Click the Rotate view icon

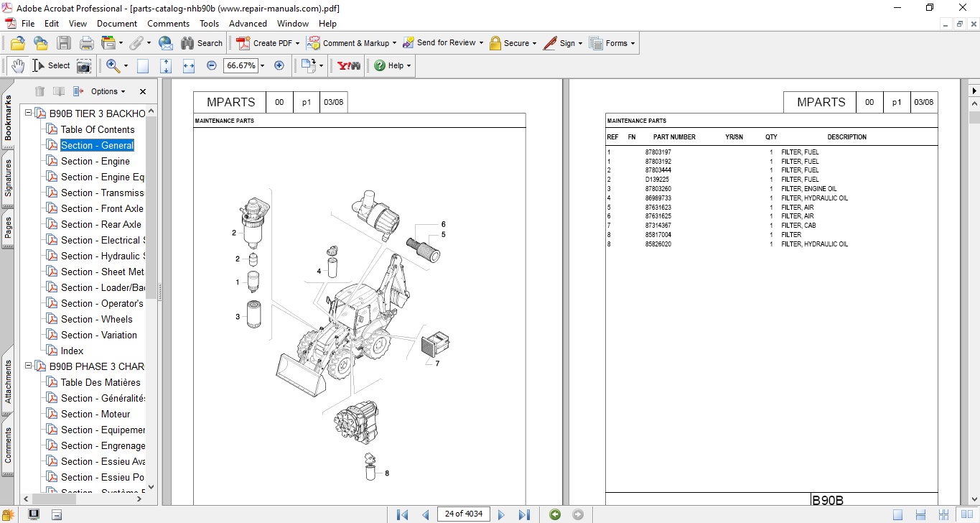tap(308, 65)
